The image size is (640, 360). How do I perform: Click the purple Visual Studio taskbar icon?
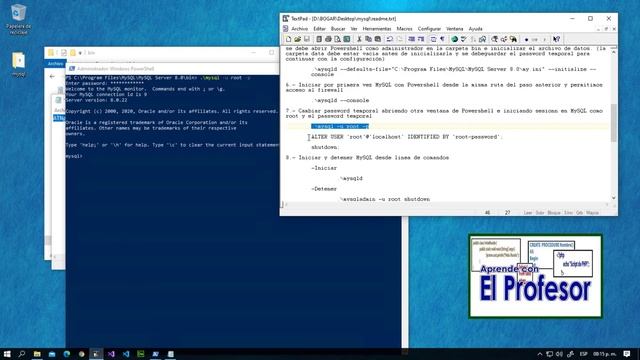(x=111, y=354)
